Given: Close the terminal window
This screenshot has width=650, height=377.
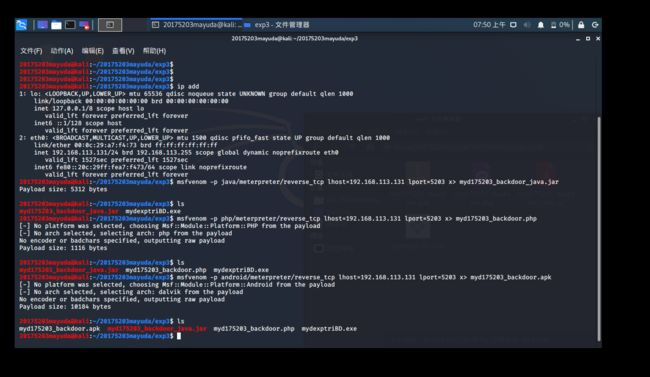Looking at the screenshot, I should pos(598,39).
